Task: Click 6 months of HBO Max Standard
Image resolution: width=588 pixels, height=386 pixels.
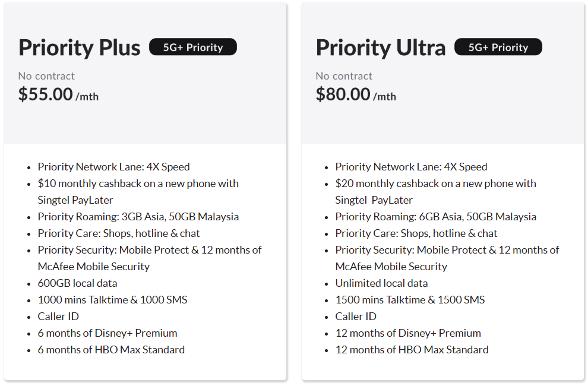Action: click(x=111, y=350)
